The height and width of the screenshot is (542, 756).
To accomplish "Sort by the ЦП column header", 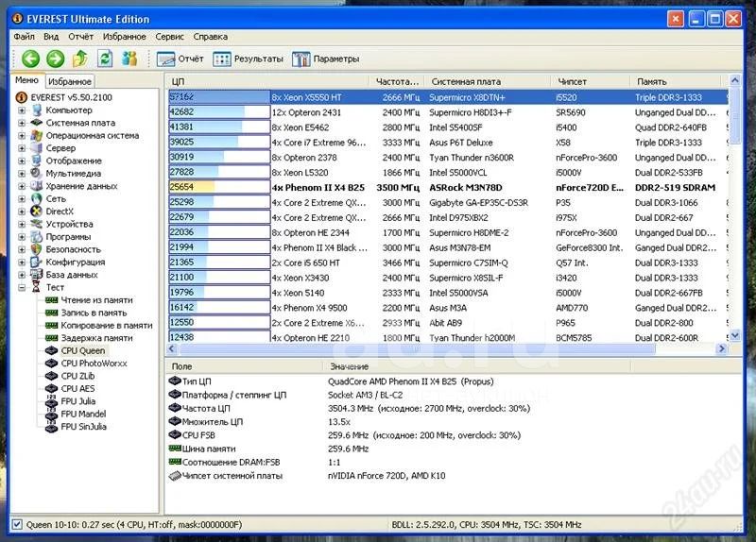I will [267, 82].
